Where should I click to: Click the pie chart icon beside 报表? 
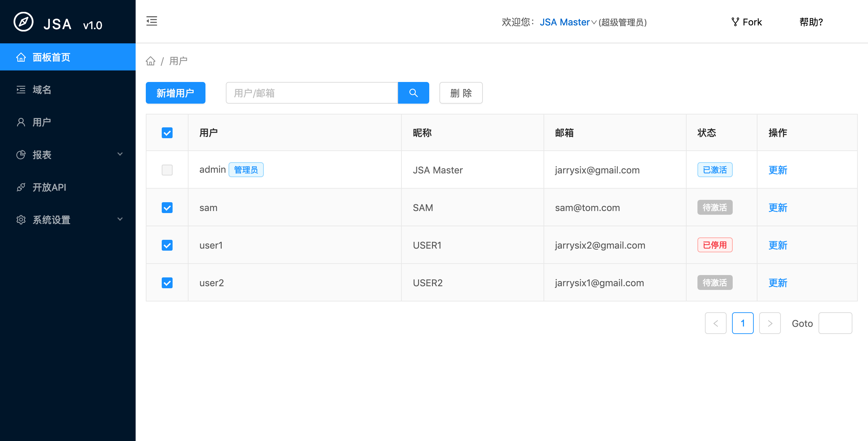(x=21, y=155)
